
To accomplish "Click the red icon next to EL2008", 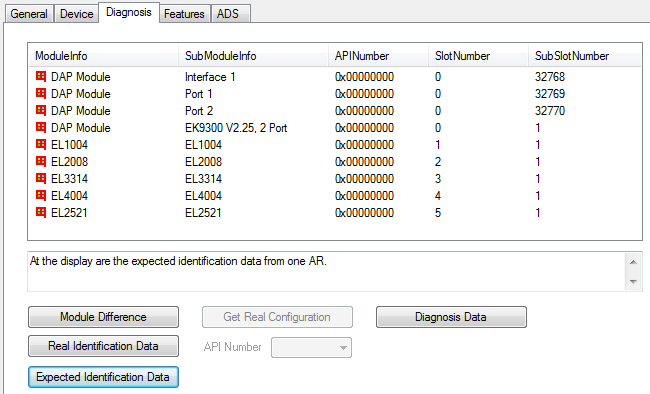I will point(41,161).
